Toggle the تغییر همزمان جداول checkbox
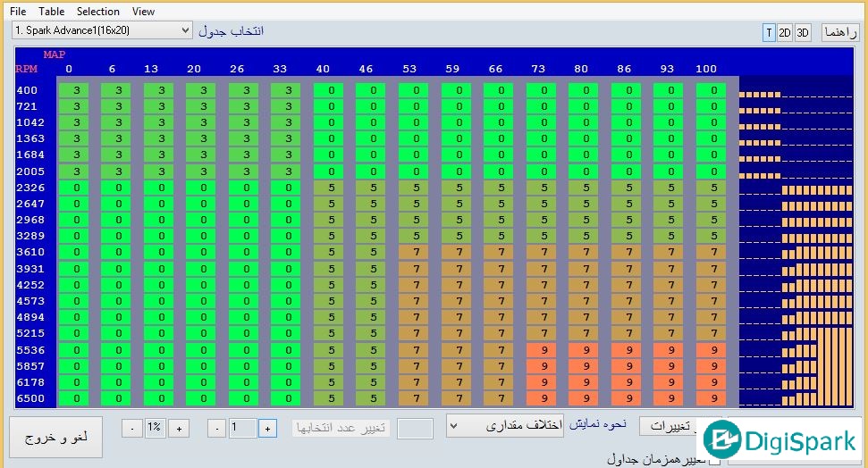The height and width of the screenshot is (468, 868). [x=714, y=460]
